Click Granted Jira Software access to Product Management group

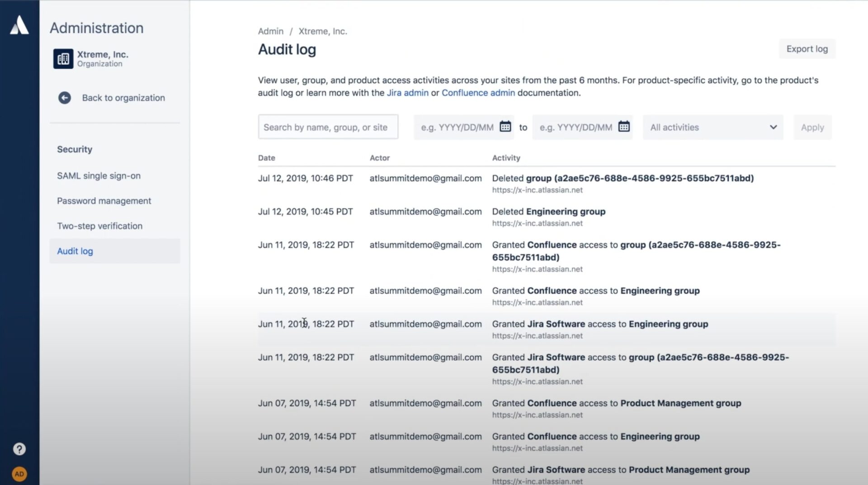[x=621, y=470]
